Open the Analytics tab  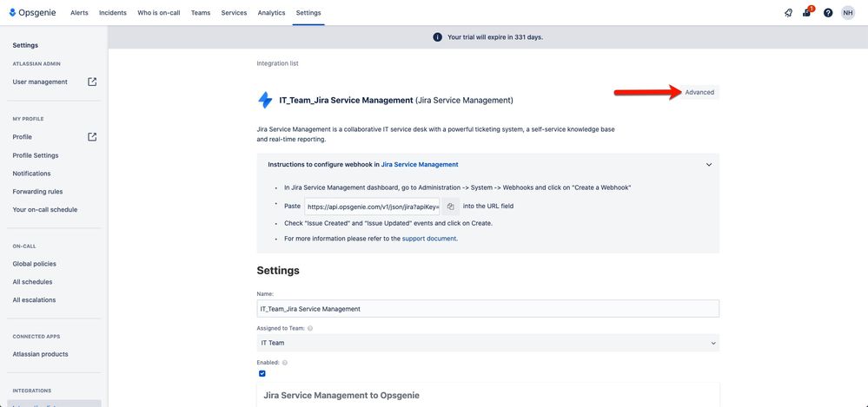click(271, 13)
